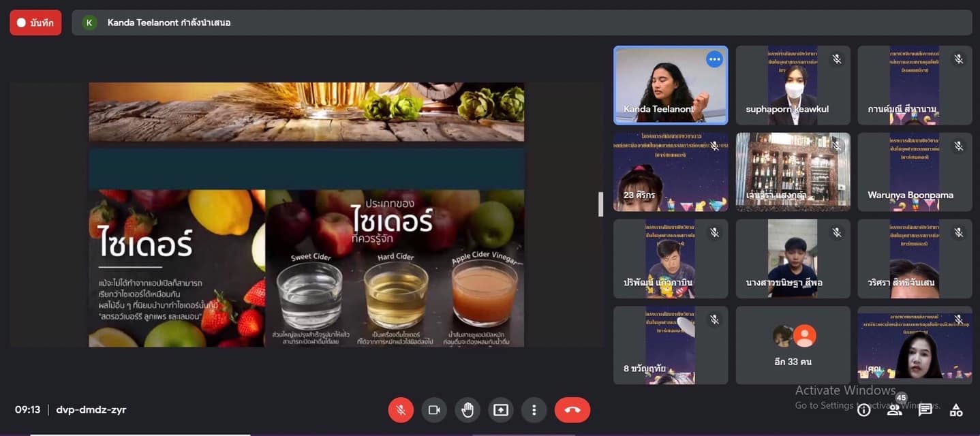Click muted mic icon on suphaporn keawkul tile
Image resolution: width=980 pixels, height=436 pixels.
pyautogui.click(x=836, y=60)
